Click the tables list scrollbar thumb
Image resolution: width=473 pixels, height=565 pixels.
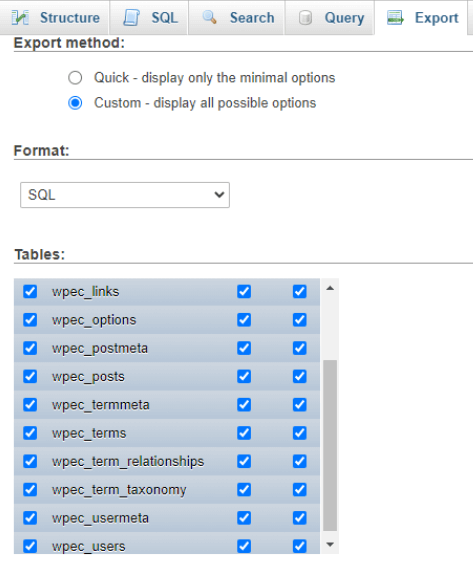click(330, 445)
